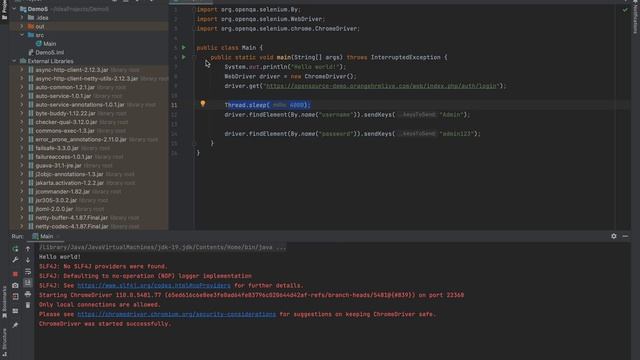This screenshot has width=640, height=360.
Task: Select the Main tab in the Run panel
Action: point(43,236)
